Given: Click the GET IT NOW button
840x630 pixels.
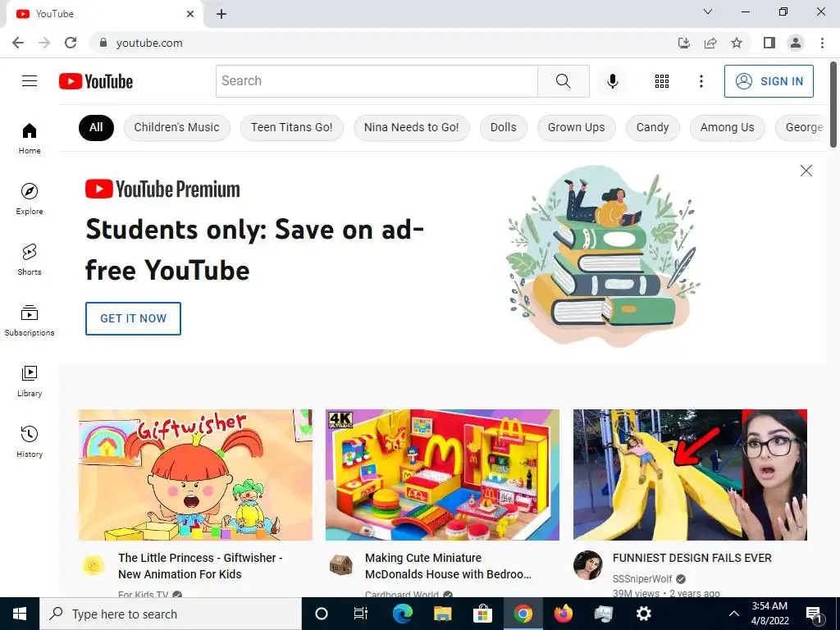Looking at the screenshot, I should tap(133, 318).
